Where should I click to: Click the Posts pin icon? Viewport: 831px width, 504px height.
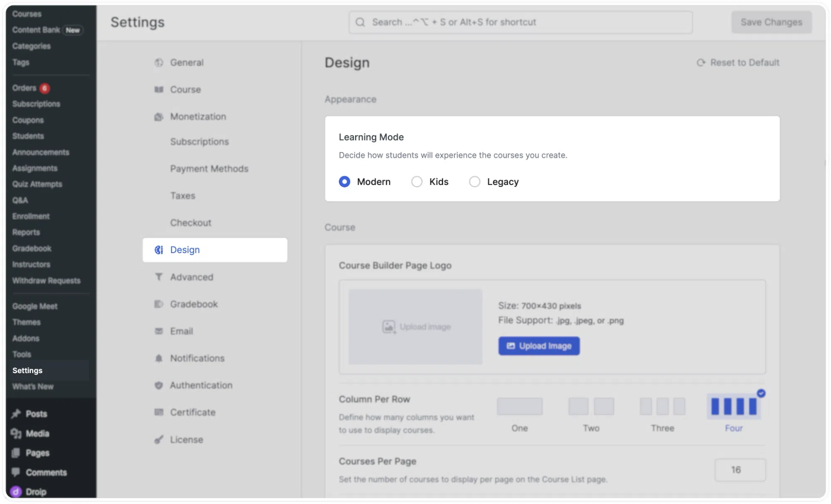point(16,414)
